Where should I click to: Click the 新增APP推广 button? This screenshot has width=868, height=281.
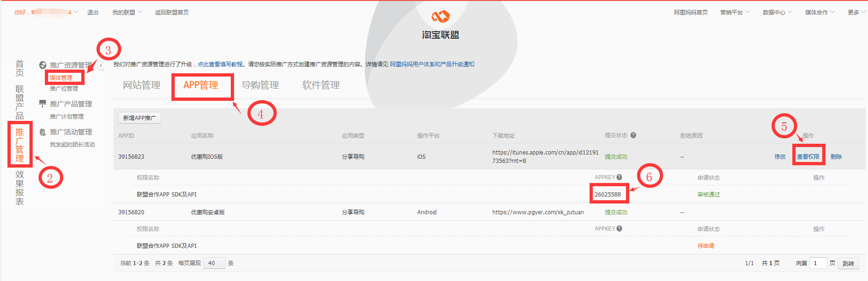(x=140, y=118)
